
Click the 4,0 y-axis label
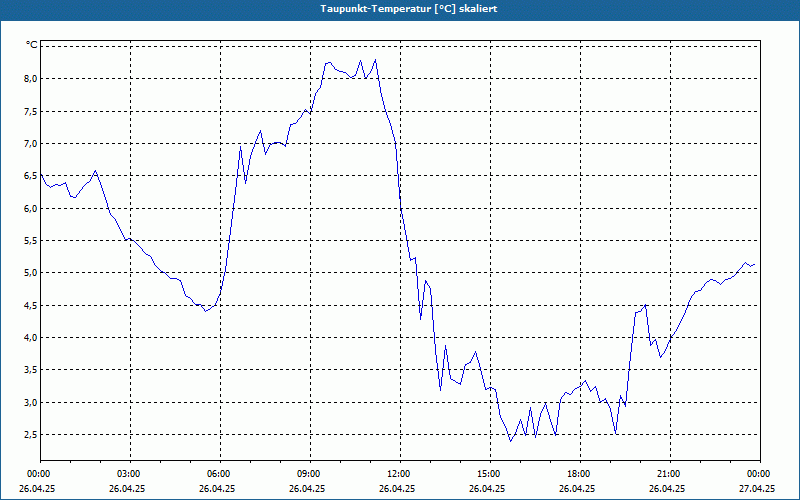point(31,338)
